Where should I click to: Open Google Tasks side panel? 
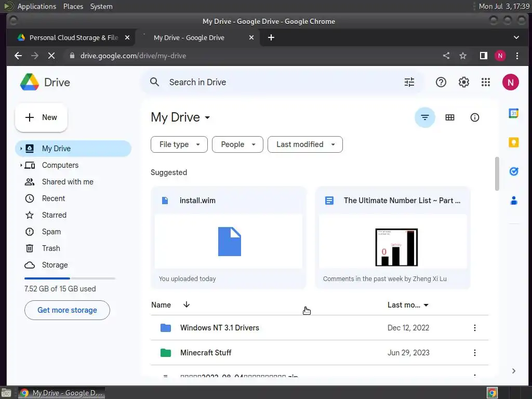click(x=513, y=171)
